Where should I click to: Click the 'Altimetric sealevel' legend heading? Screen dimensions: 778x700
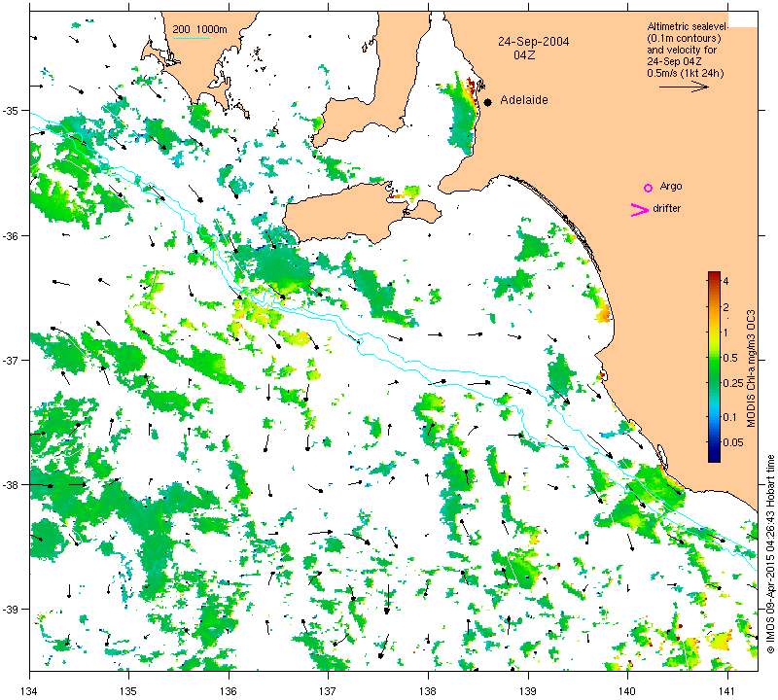click(688, 26)
